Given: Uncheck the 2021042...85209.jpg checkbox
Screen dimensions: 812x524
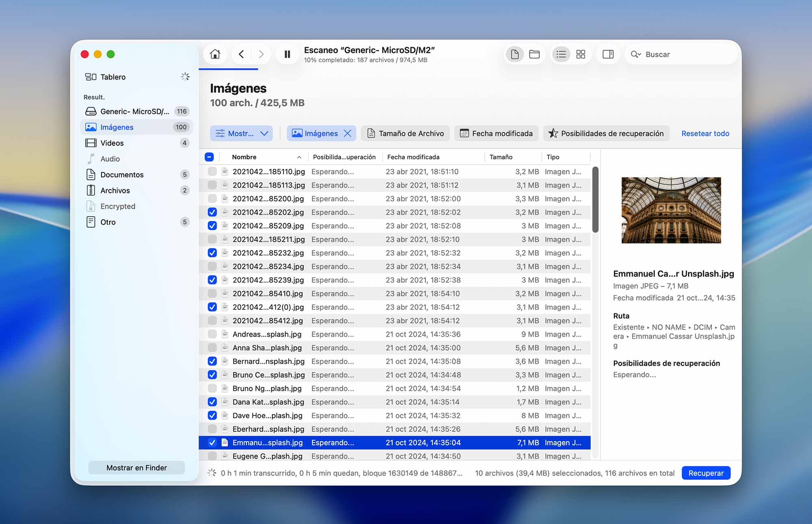Looking at the screenshot, I should [x=212, y=226].
